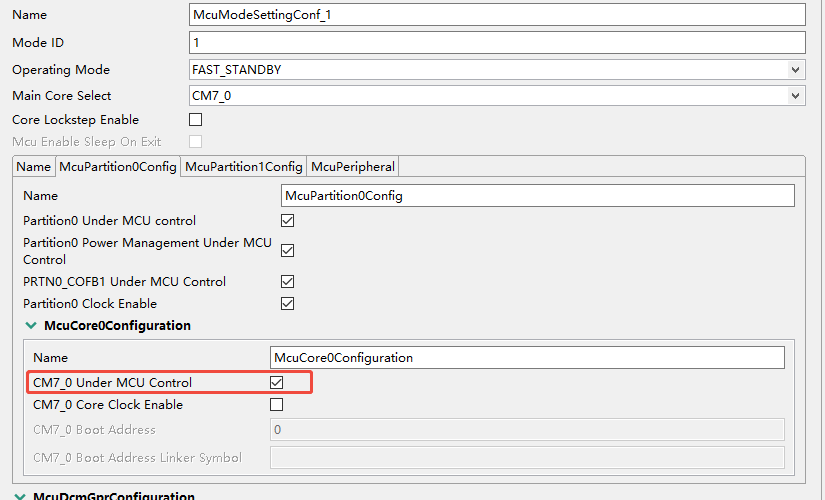Image resolution: width=825 pixels, height=500 pixels.
Task: Expand the McuDcmGprConfiguration section
Action: [21, 496]
